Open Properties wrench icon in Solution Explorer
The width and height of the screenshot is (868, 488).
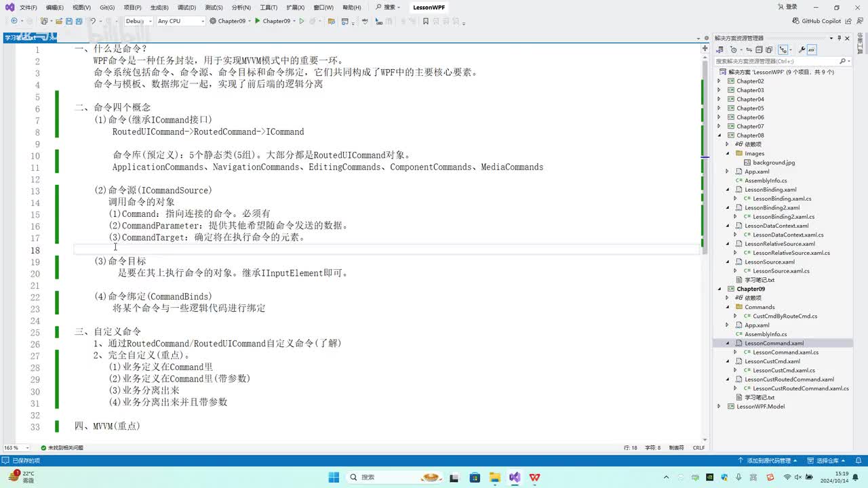(802, 49)
